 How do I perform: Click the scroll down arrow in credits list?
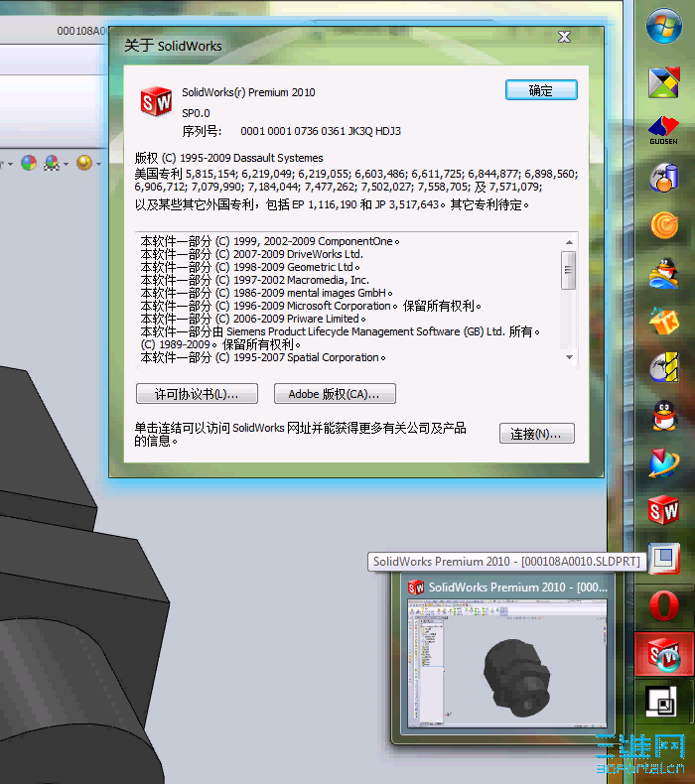click(x=569, y=357)
